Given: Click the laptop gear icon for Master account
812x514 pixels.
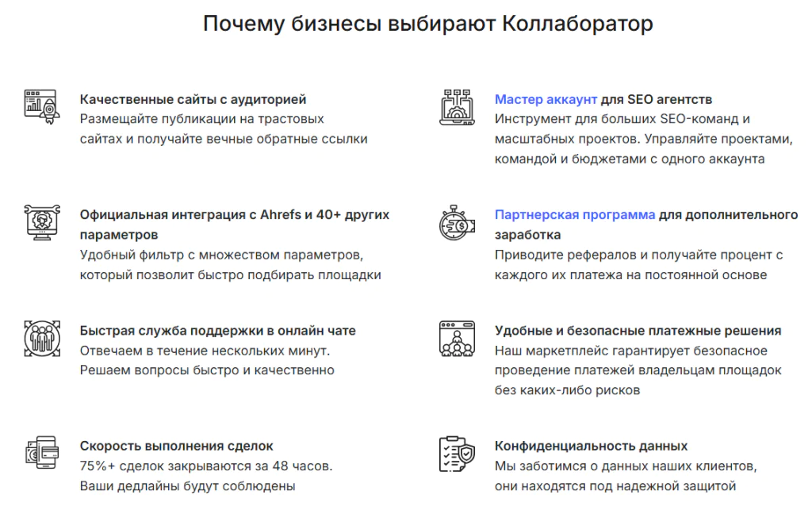Looking at the screenshot, I should tap(457, 106).
